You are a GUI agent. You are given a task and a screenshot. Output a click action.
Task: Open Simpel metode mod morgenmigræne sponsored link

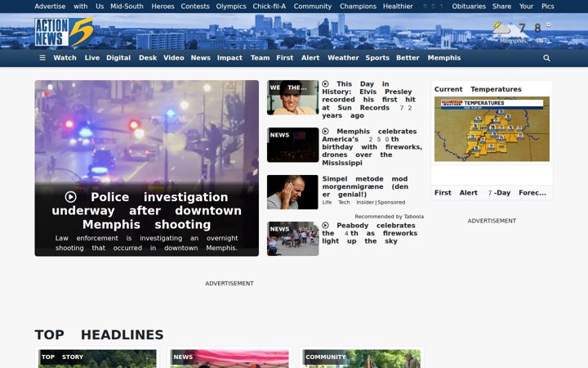point(365,186)
